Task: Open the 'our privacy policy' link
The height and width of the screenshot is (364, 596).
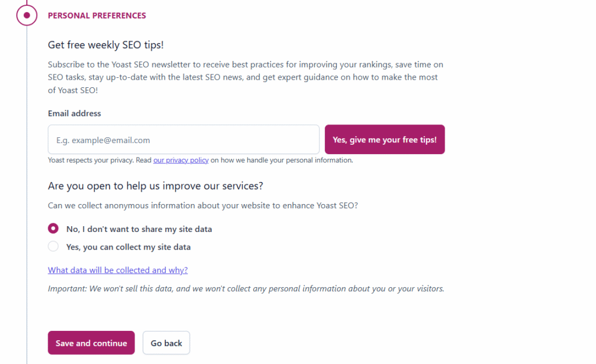Action: point(180,160)
